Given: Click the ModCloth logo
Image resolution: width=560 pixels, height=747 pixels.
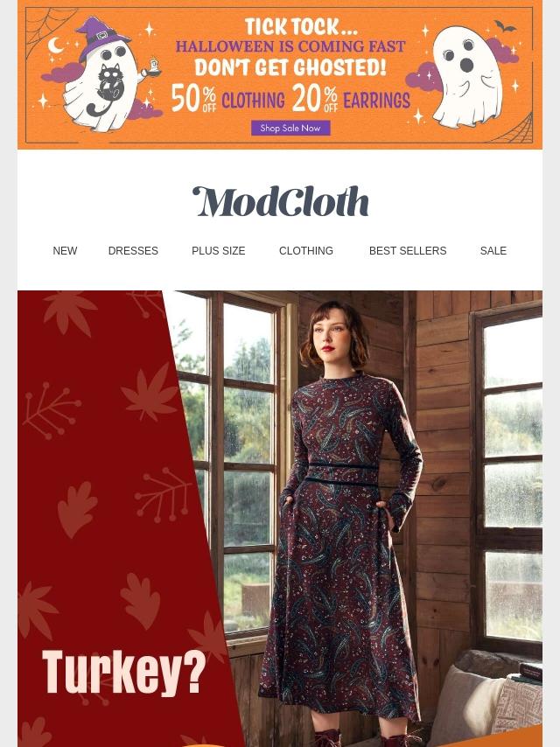Looking at the screenshot, I should [280, 201].
